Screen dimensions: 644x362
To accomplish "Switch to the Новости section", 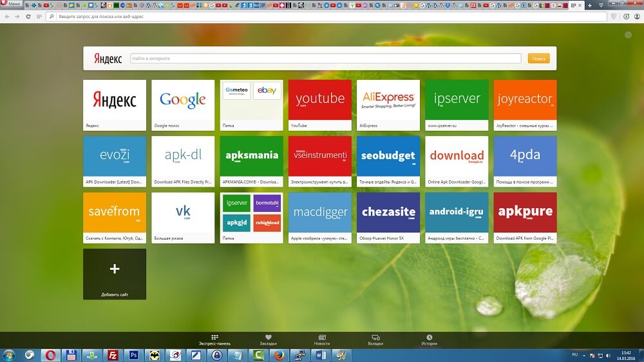I will 322,339.
